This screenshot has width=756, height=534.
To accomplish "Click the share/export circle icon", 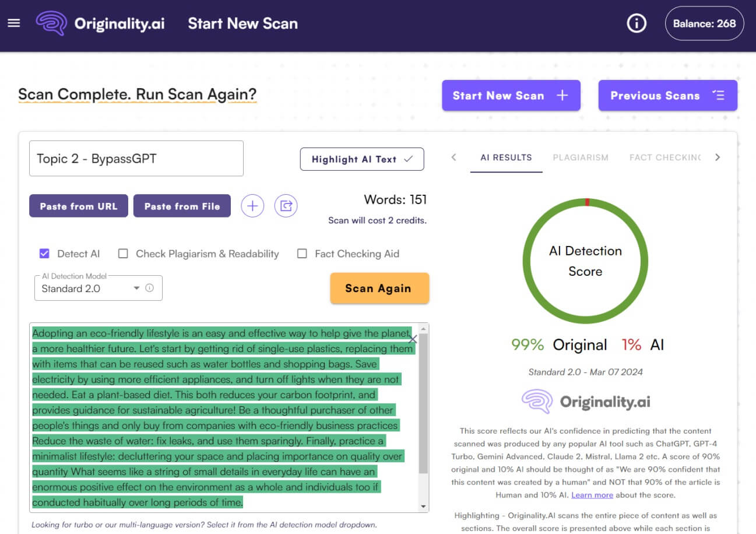I will pyautogui.click(x=286, y=206).
